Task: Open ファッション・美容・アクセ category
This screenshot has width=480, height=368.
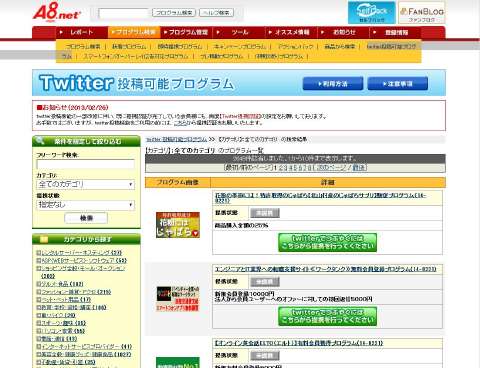Action: (76, 292)
